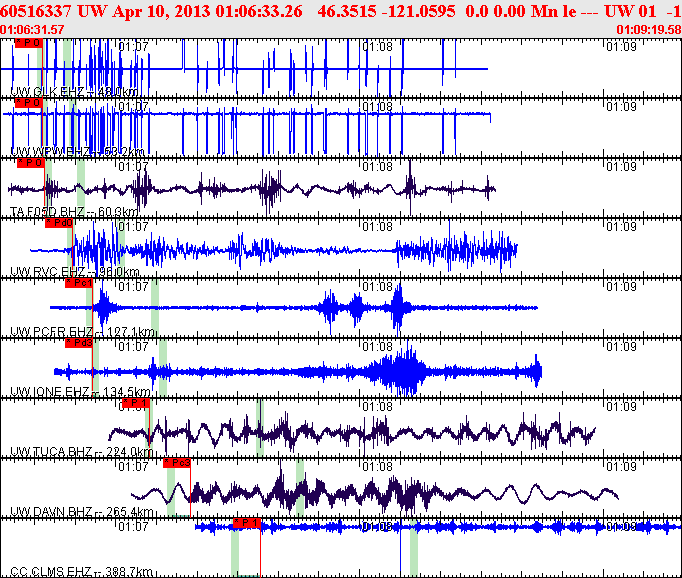Click the UW WPW EHZ station label

[77, 152]
